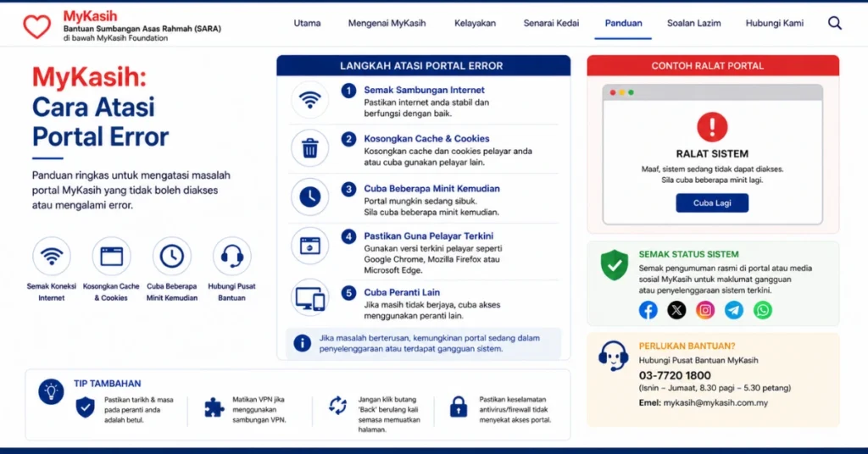Viewport: 868px width, 454px height.
Task: Go to the Utama menu item
Action: coord(307,23)
